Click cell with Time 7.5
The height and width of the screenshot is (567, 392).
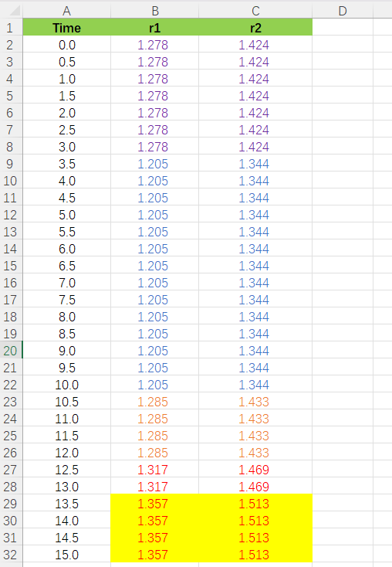point(67,300)
